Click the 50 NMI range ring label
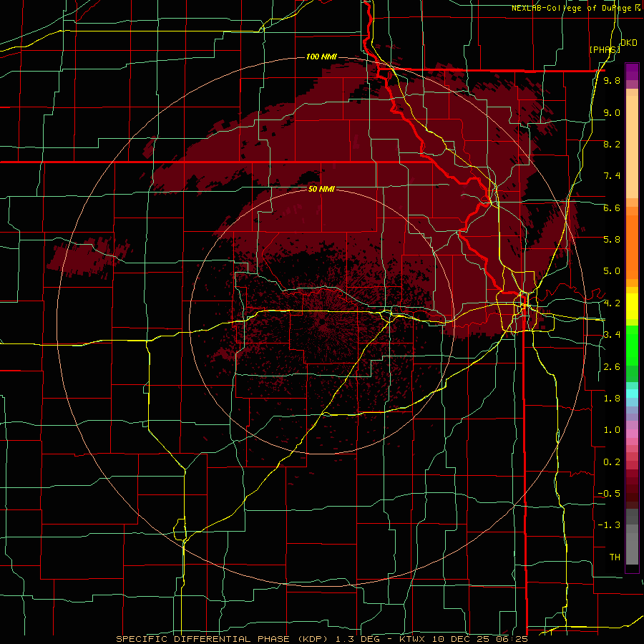This screenshot has height=644, width=644. [x=321, y=190]
